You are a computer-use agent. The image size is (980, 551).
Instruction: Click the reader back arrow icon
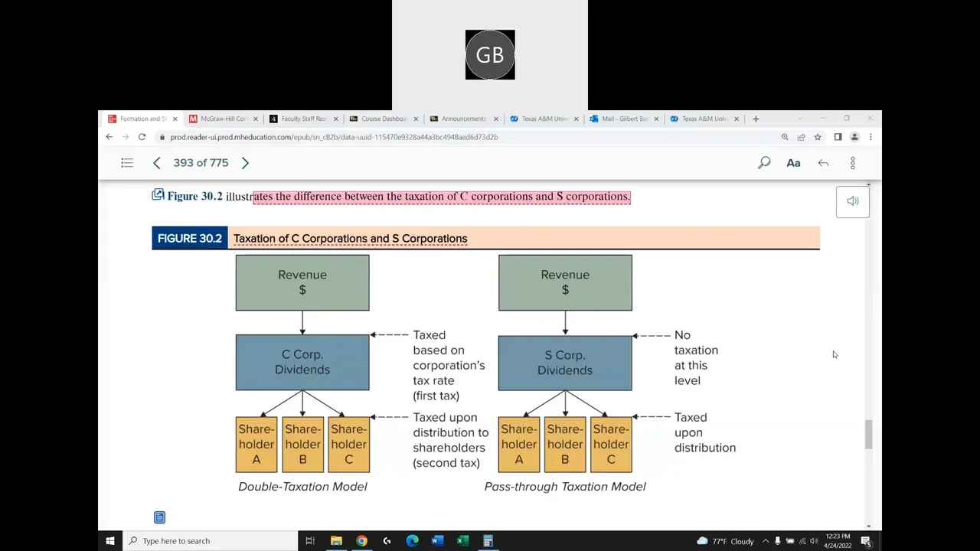pyautogui.click(x=823, y=163)
